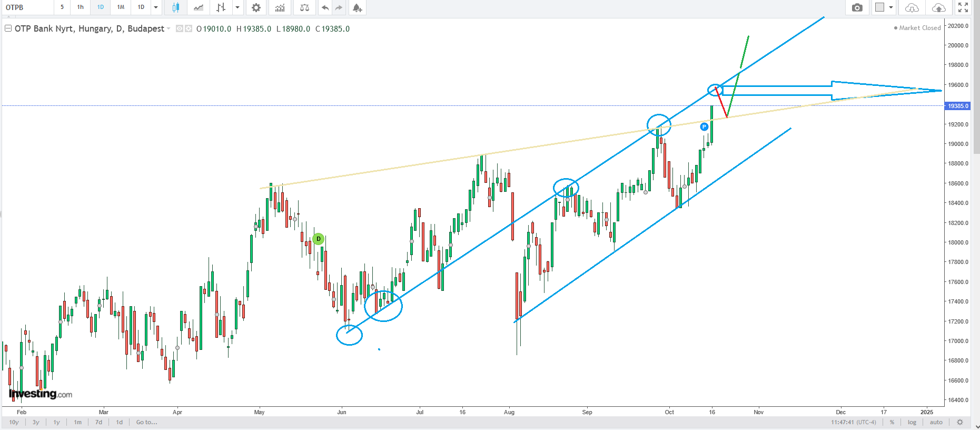This screenshot has height=430, width=980.
Task: Click the Feb label on time axis
Action: (22, 412)
